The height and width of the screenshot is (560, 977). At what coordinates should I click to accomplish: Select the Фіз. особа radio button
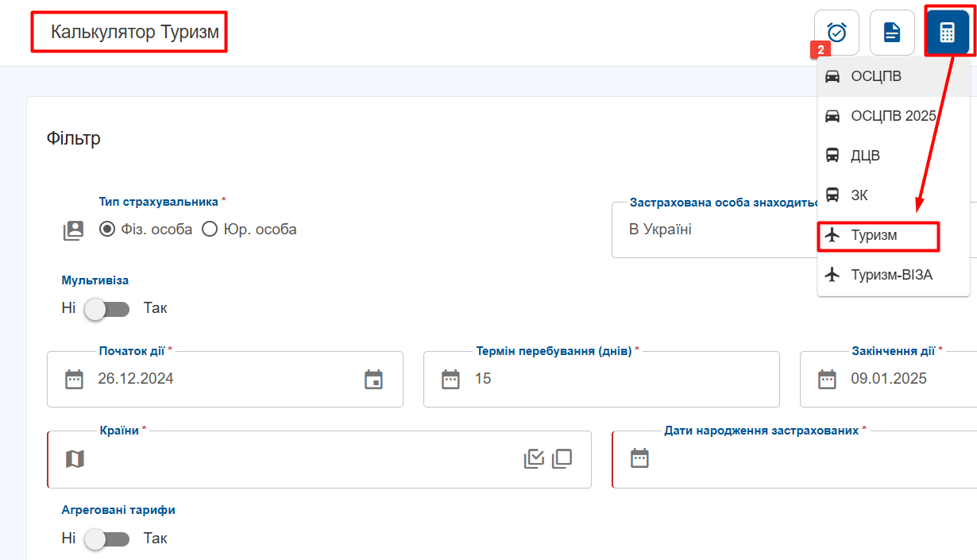pyautogui.click(x=107, y=229)
